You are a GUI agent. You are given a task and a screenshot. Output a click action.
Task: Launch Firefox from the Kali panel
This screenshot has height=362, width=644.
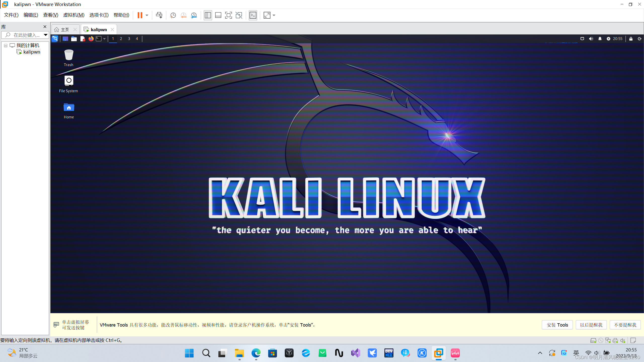pyautogui.click(x=91, y=39)
